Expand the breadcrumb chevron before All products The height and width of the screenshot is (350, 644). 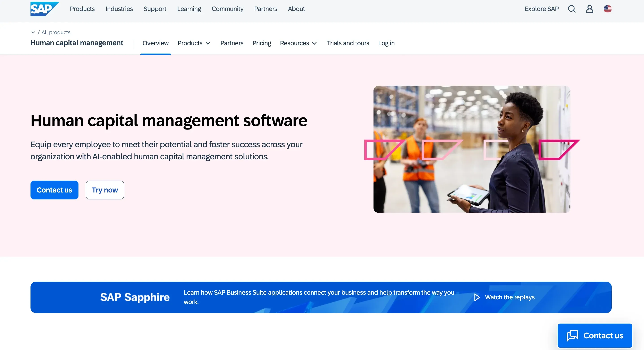click(x=33, y=32)
